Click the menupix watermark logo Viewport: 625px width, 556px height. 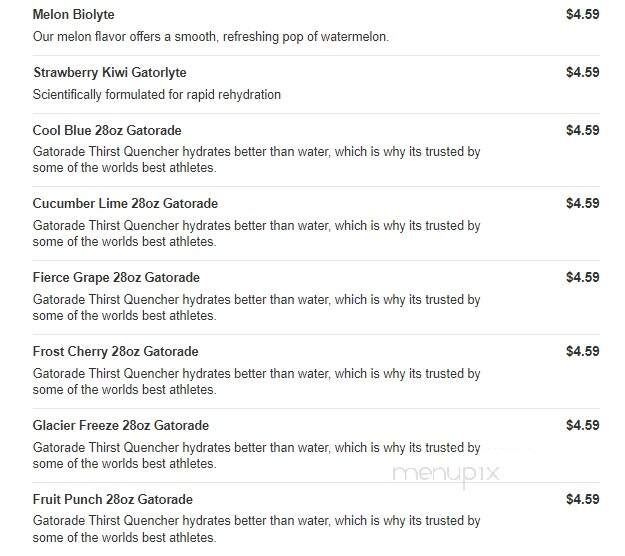click(x=446, y=474)
